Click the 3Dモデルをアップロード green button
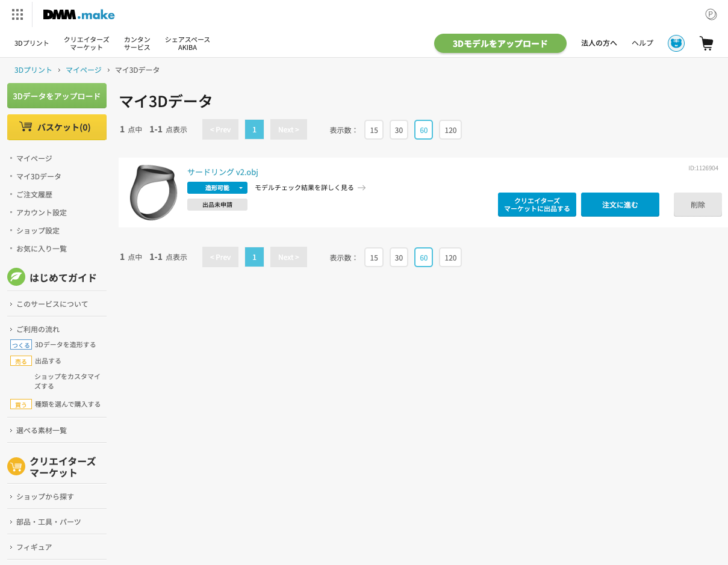Image resolution: width=728 pixels, height=565 pixels. pos(500,43)
